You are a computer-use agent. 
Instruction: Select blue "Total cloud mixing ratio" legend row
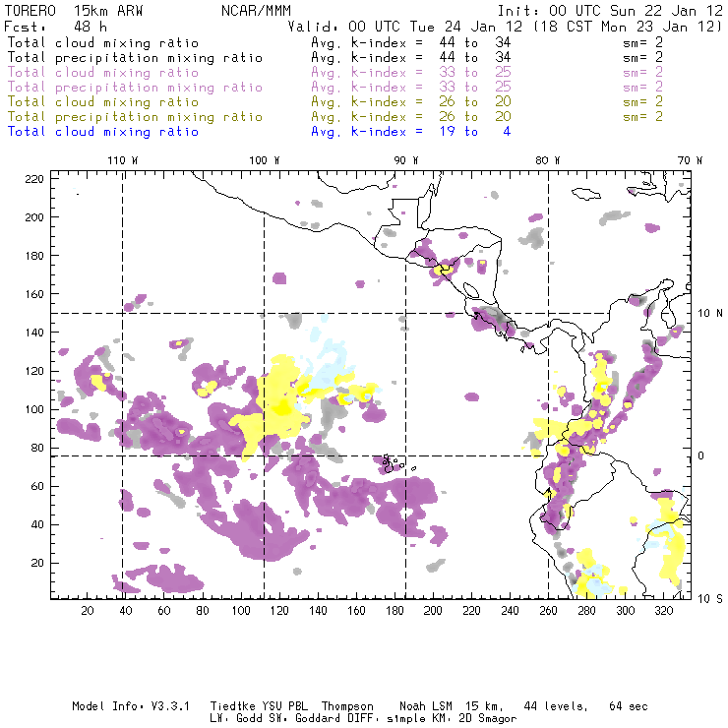[x=259, y=132]
